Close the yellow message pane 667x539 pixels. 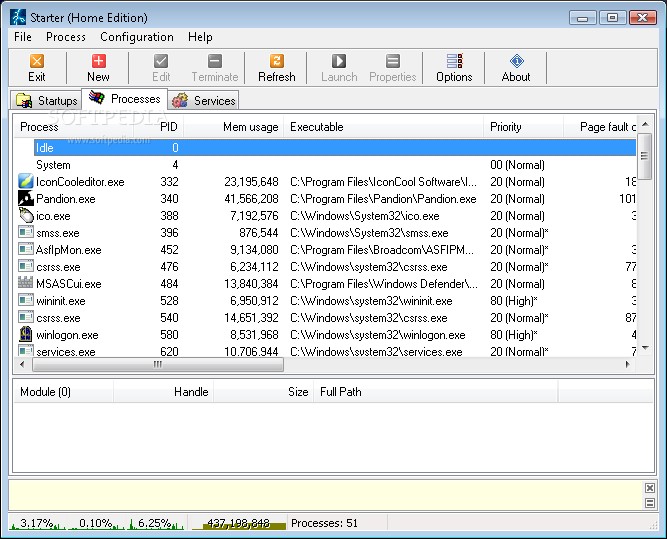(650, 488)
